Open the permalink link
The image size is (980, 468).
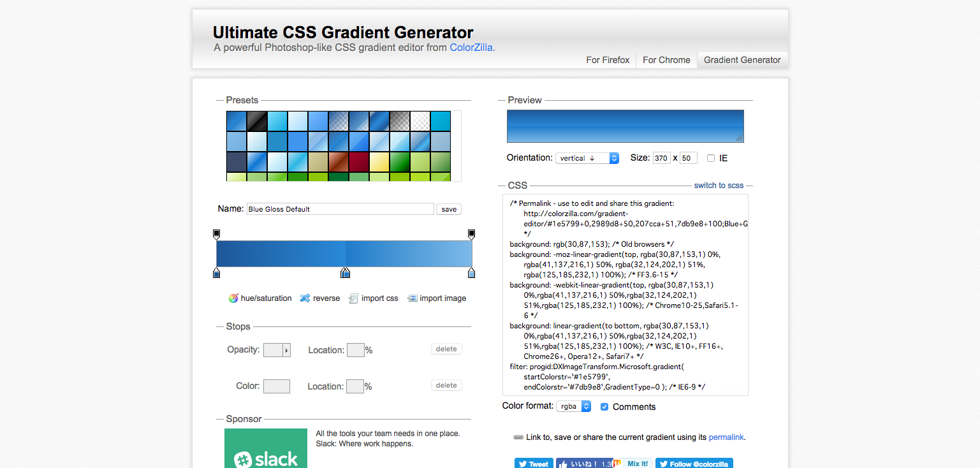726,437
